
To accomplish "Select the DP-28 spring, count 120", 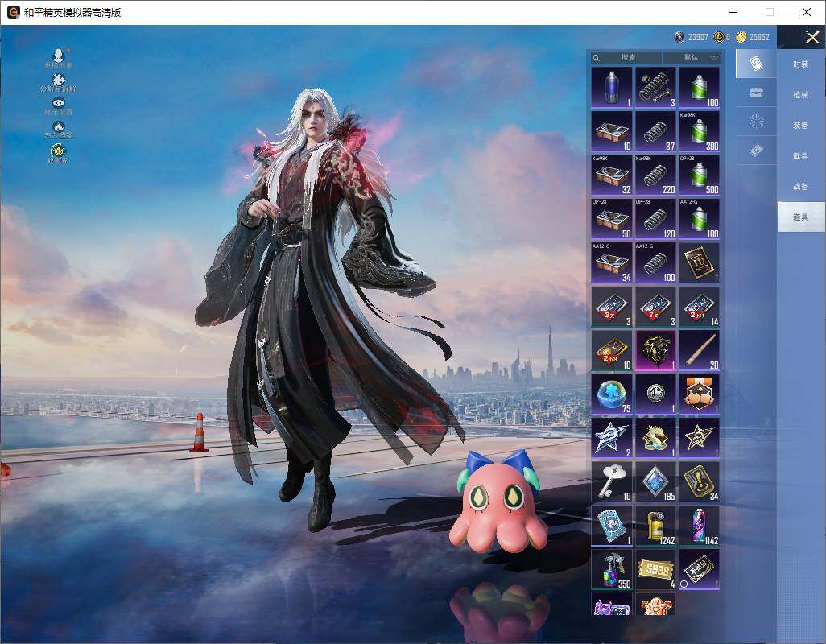I will (x=655, y=219).
